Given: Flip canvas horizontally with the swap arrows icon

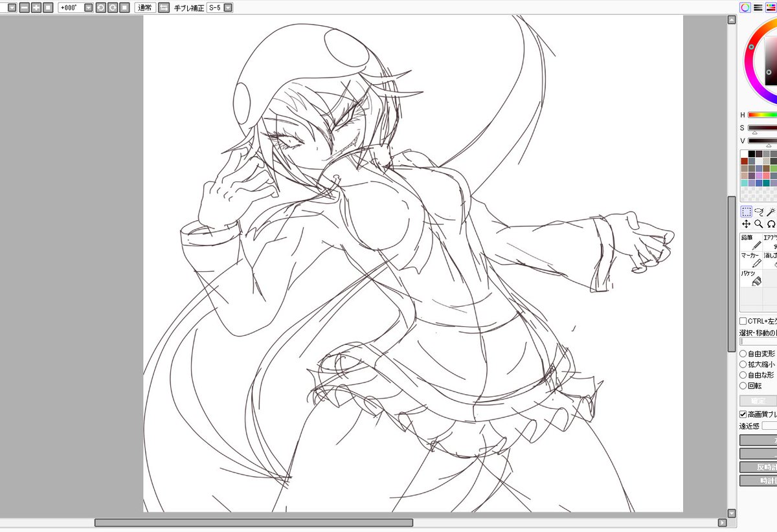Looking at the screenshot, I should tap(164, 8).
